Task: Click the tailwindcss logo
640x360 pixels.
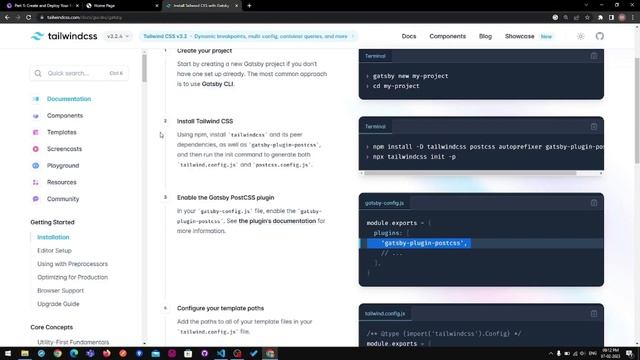Action: pos(64,36)
